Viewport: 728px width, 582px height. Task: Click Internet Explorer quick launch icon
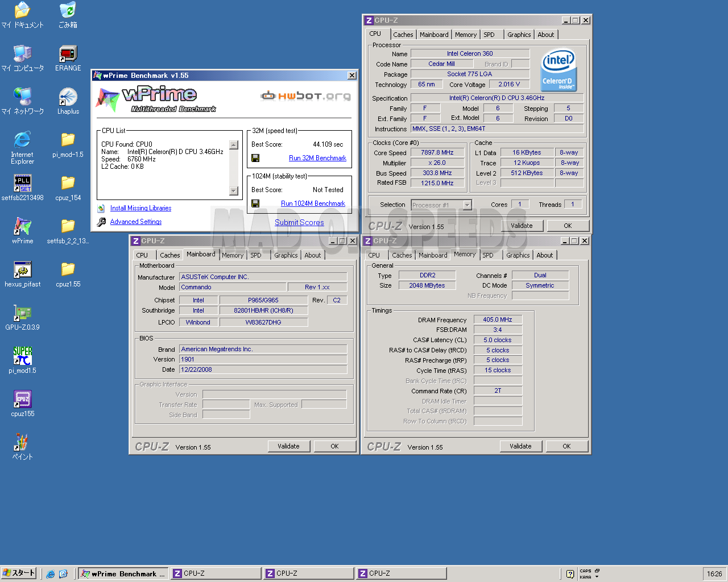pos(51,574)
